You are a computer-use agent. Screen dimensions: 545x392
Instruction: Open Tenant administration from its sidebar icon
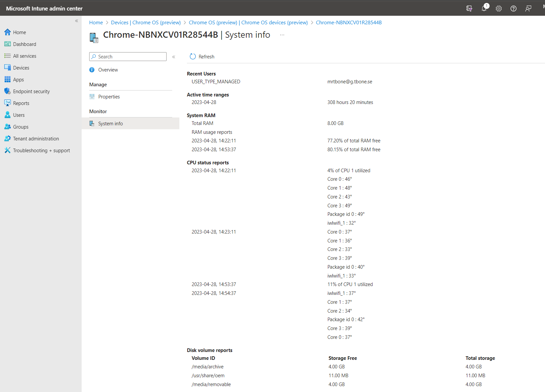(x=7, y=138)
